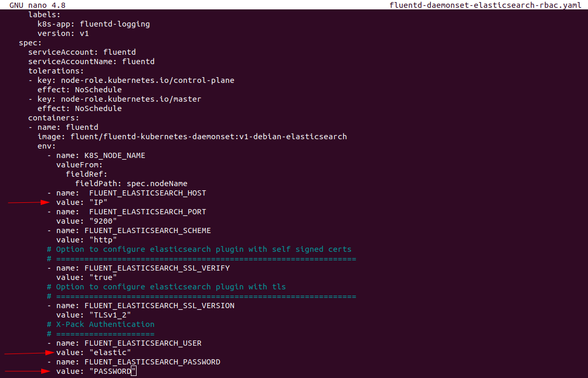The height and width of the screenshot is (378, 588).
Task: Click the FLUENT_ELASTICSEARCH_PORT name line
Action: click(x=126, y=212)
